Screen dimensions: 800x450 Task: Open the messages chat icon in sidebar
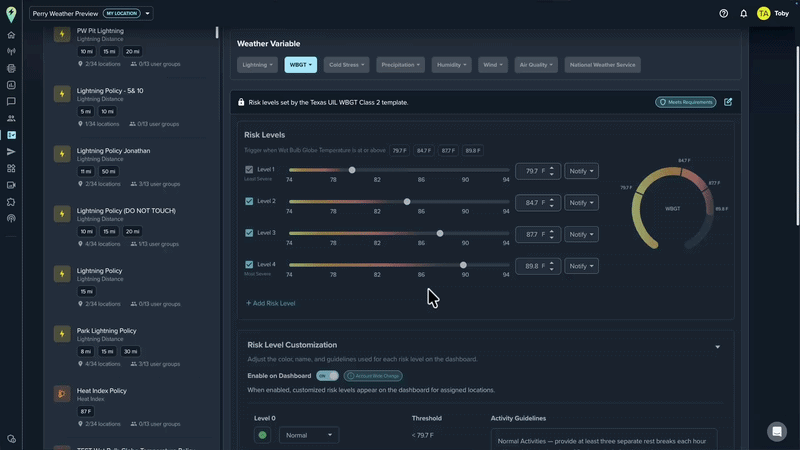[x=11, y=102]
